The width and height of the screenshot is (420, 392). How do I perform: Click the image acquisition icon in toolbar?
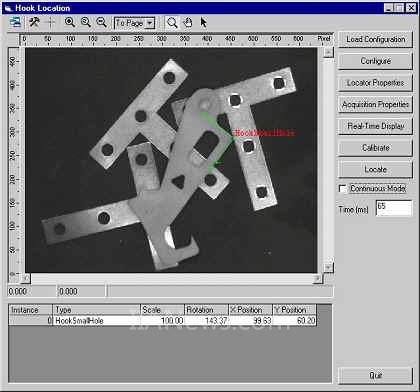click(15, 22)
